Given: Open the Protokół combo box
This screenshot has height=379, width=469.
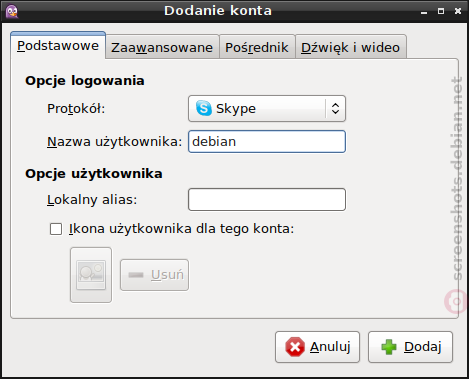Looking at the screenshot, I should coord(267,108).
